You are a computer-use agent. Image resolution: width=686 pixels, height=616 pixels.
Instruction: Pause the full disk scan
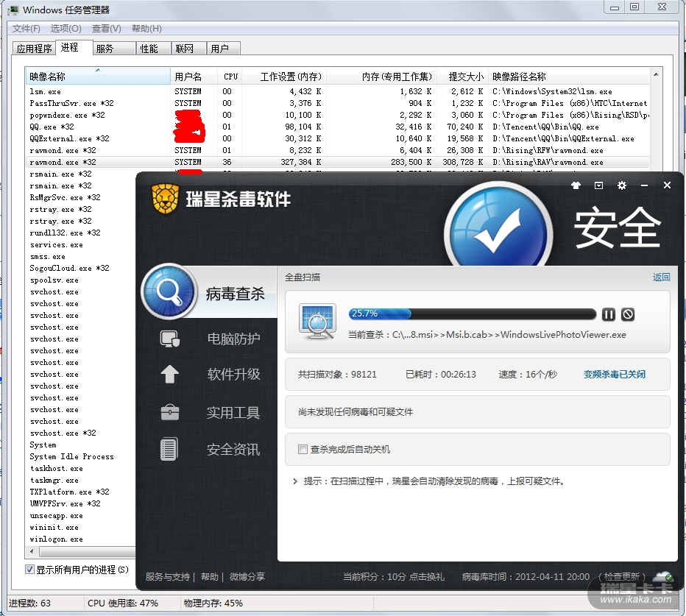point(608,314)
